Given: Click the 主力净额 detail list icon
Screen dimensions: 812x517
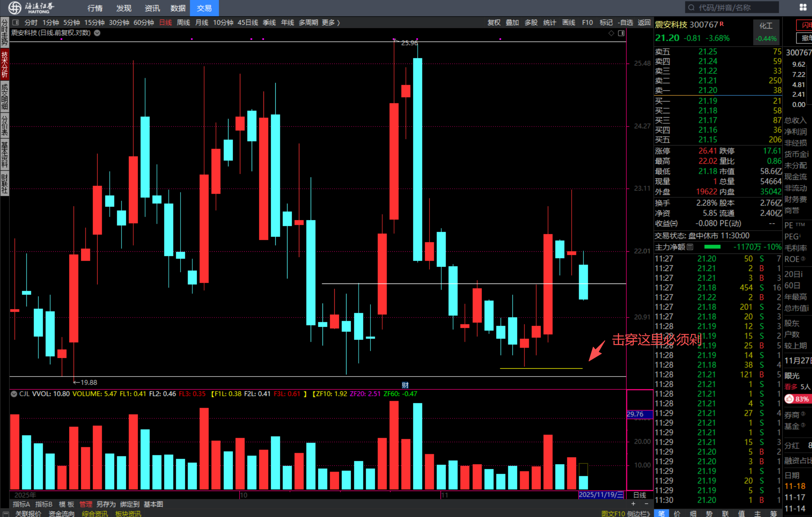Looking at the screenshot, I should click(690, 247).
